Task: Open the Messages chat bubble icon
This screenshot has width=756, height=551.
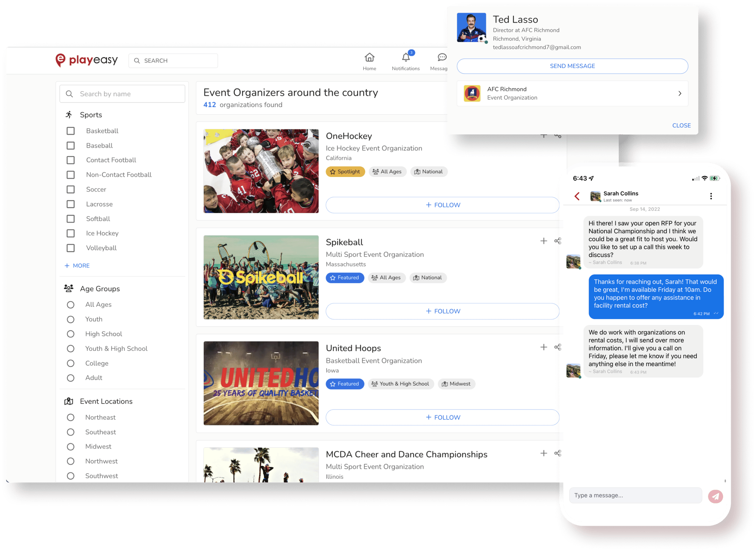Action: pyautogui.click(x=442, y=57)
